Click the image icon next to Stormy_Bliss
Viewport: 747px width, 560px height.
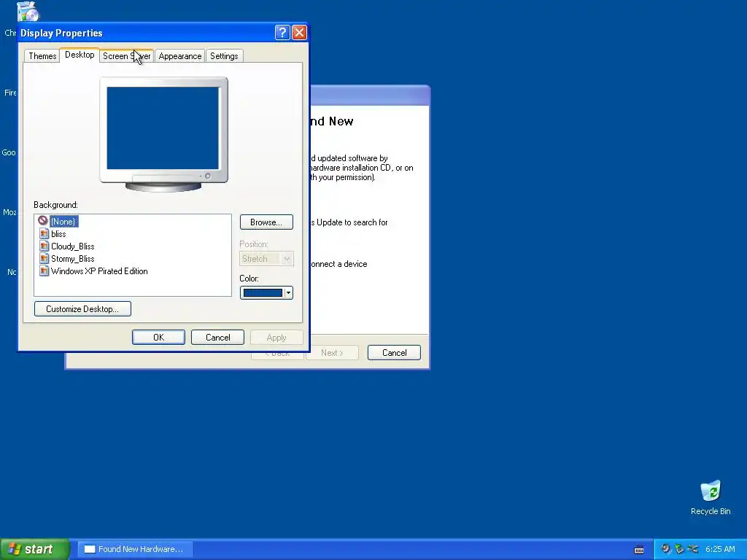tap(44, 259)
